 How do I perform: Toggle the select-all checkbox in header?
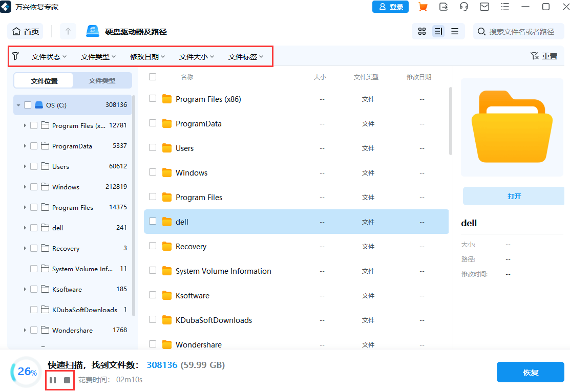click(152, 77)
